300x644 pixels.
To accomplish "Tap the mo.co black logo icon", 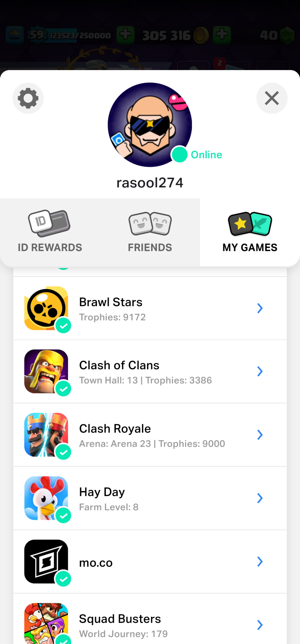I will tap(46, 561).
